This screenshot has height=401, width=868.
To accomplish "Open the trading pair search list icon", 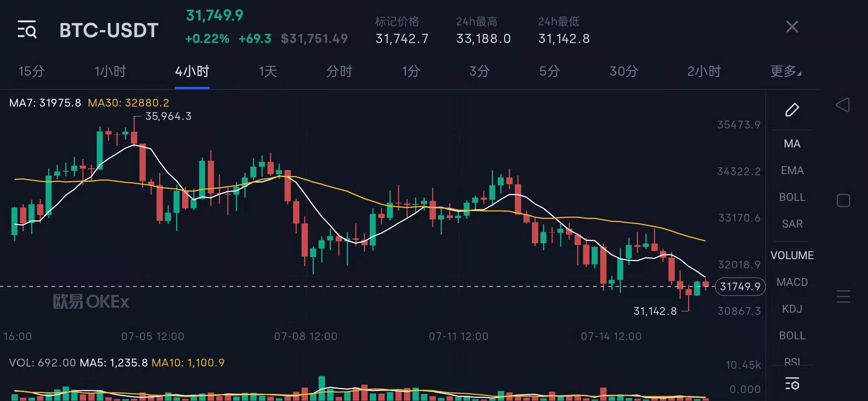I will point(27,29).
